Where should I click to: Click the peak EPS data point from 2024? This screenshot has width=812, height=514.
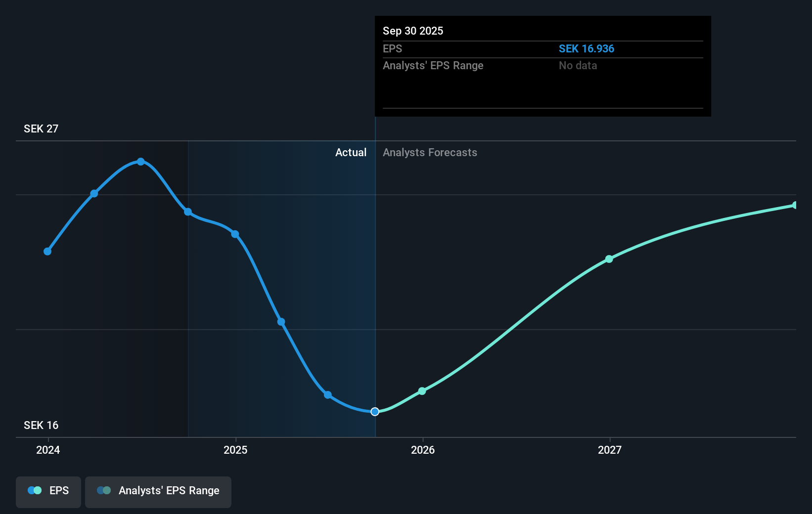(141, 161)
